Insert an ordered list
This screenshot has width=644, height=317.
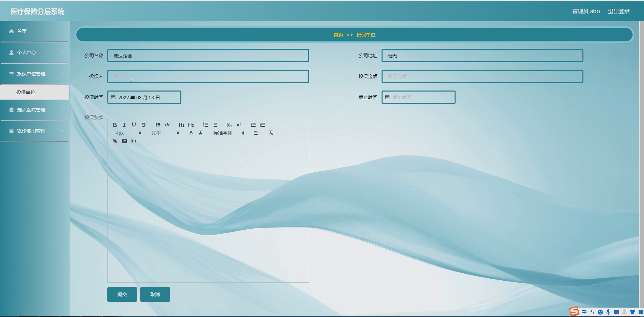(206, 125)
